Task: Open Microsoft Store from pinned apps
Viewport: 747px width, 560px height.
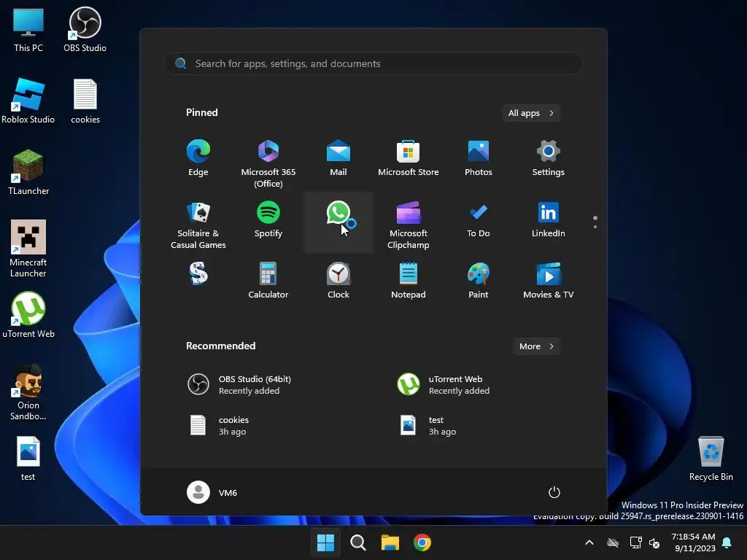Action: point(409,158)
